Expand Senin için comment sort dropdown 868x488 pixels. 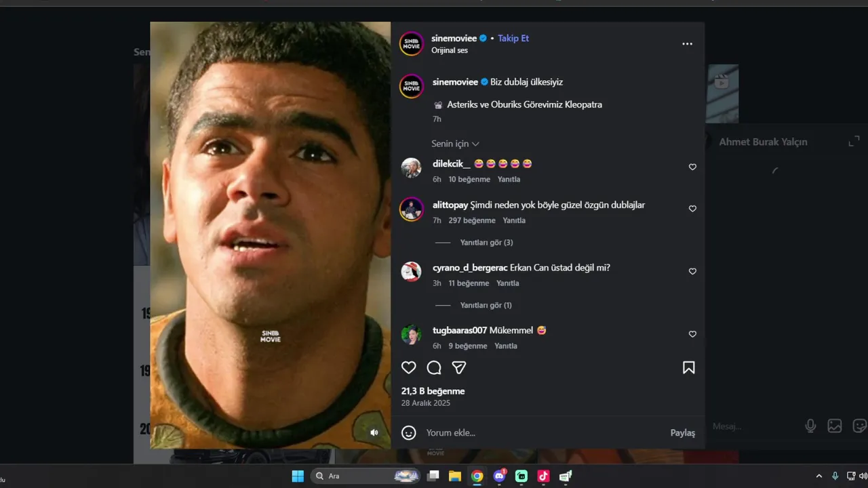tap(455, 144)
